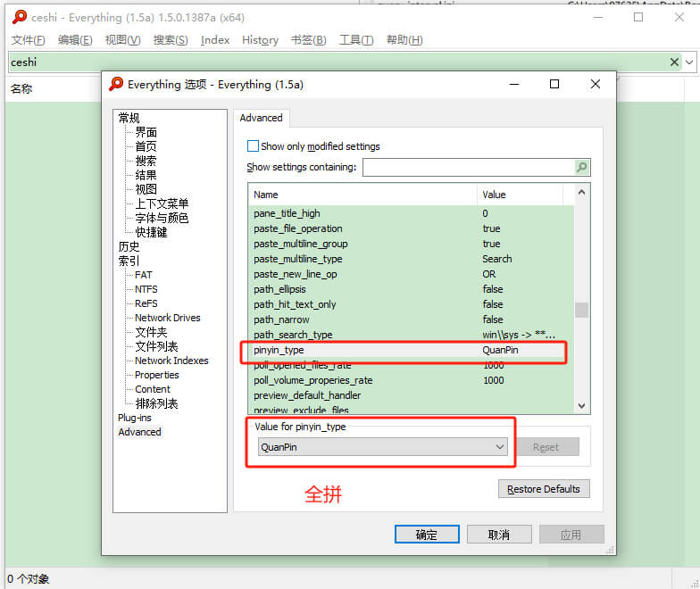Viewport: 700px width, 589px height.
Task: Click the 应用 apply button
Action: coord(571,534)
